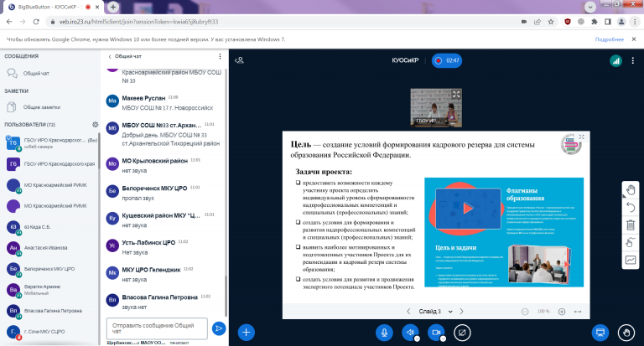Click the blue plus actions button
Screen dimensions: 644x346
247,332
